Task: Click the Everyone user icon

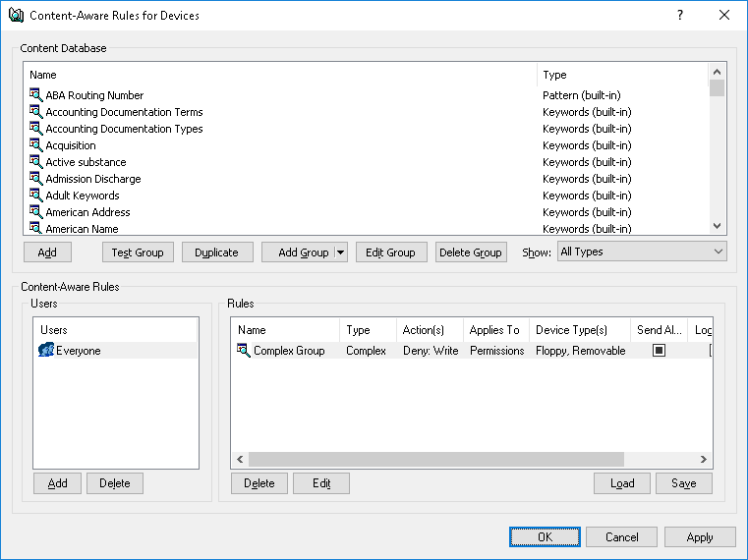Action: click(x=45, y=351)
